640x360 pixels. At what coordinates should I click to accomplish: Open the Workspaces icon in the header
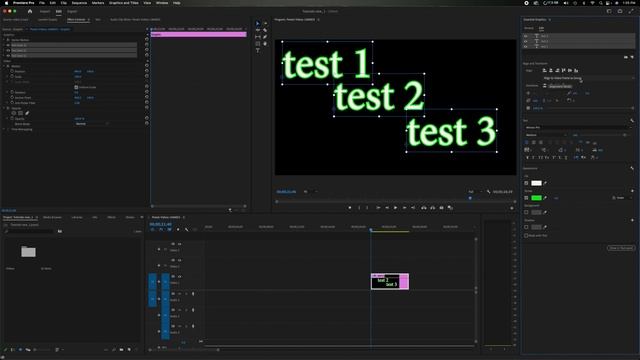click(x=609, y=11)
